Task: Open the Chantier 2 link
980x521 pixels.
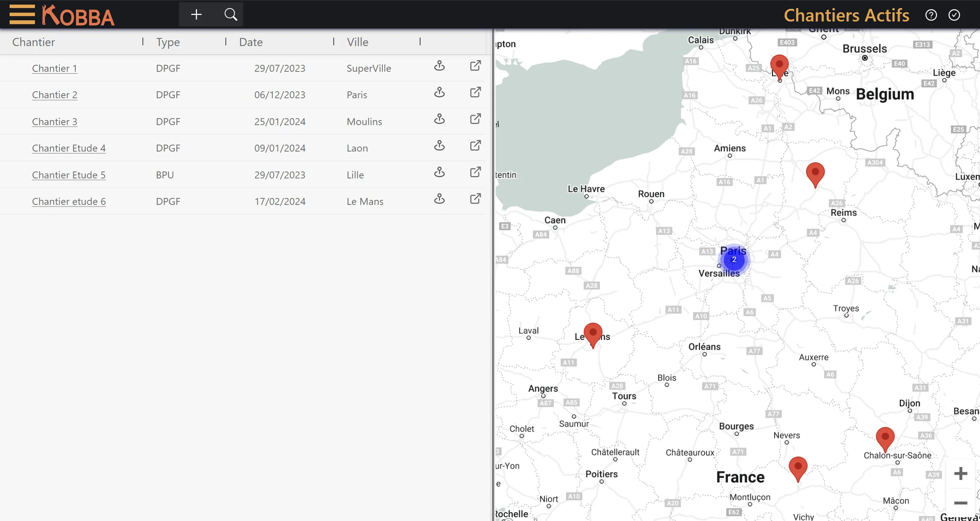Action: (x=55, y=95)
